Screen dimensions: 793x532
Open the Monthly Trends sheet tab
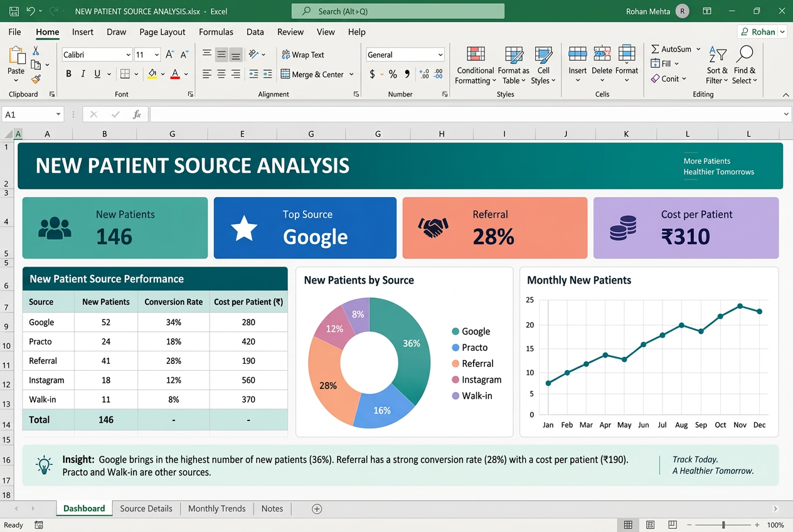217,509
